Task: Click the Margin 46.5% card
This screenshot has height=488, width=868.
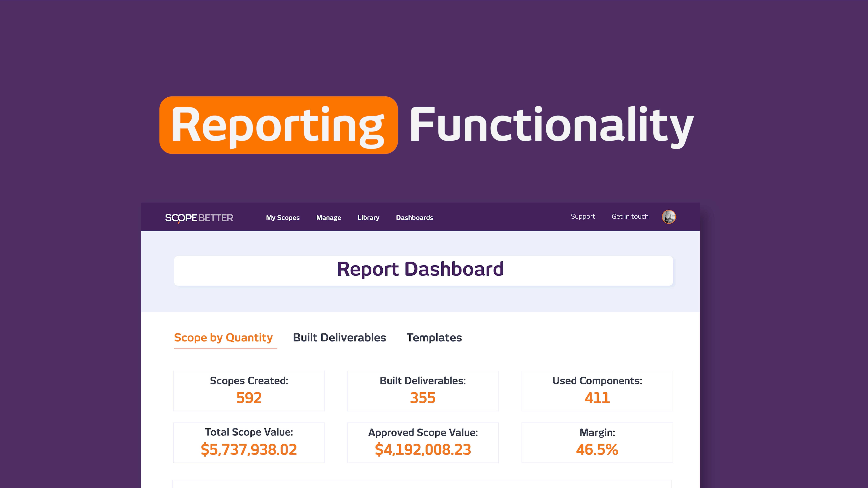Action: 597,443
